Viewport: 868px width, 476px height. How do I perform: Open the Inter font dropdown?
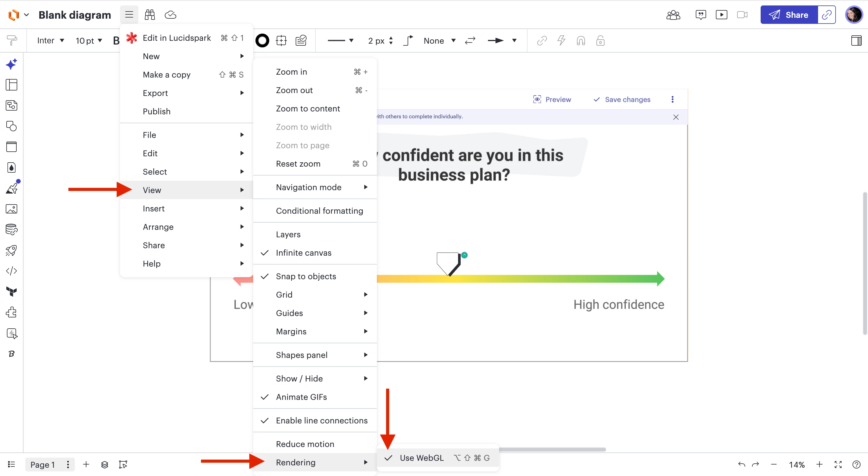[x=51, y=41]
